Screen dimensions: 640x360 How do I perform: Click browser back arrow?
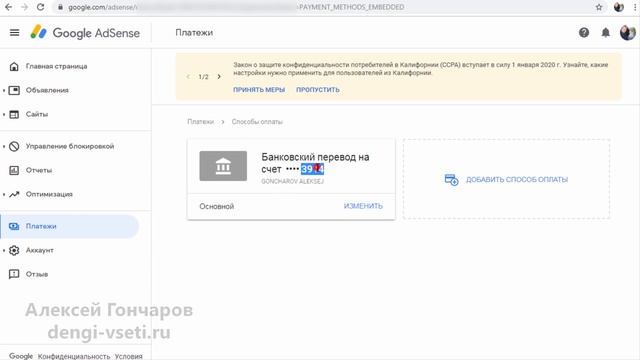[x=8, y=7]
